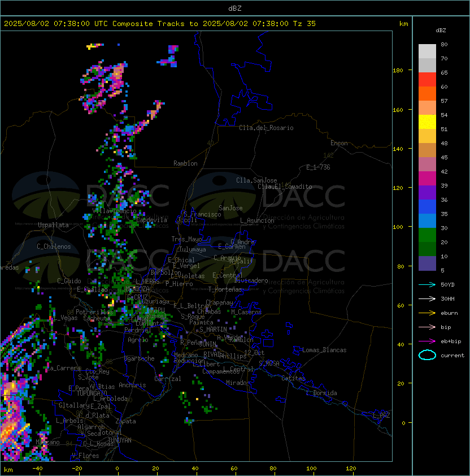Click the 'L_PAZ' map label
Screen dimensions: 470x476
point(381,416)
